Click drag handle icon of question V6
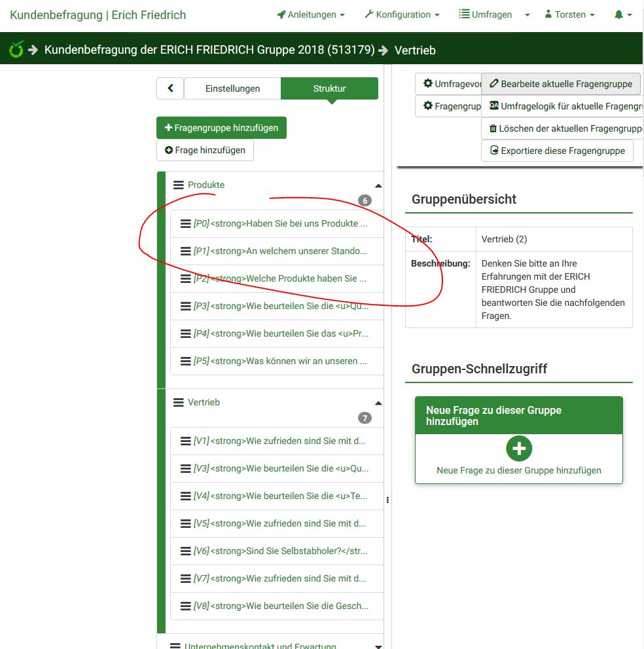Image resolution: width=644 pixels, height=649 pixels. (185, 551)
